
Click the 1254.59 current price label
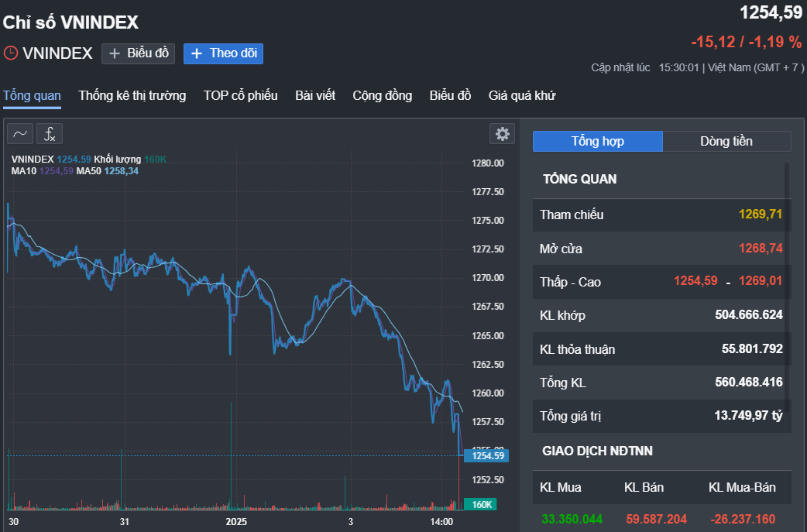[x=486, y=455]
